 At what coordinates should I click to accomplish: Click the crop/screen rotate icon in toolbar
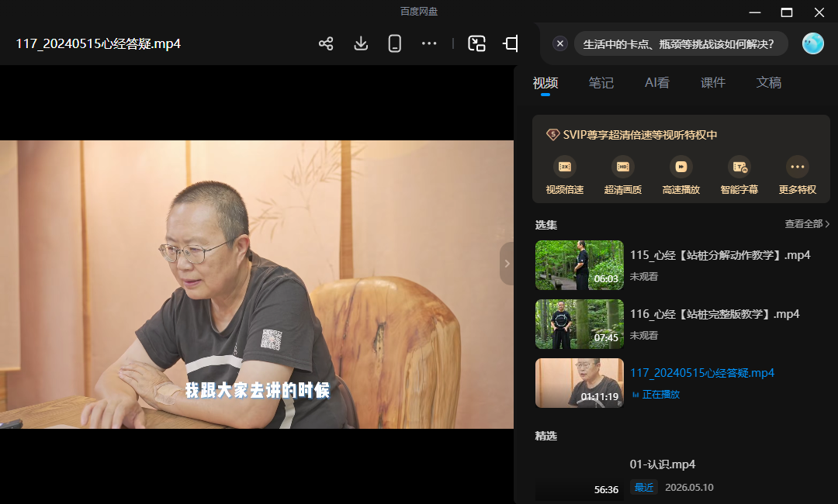point(511,43)
